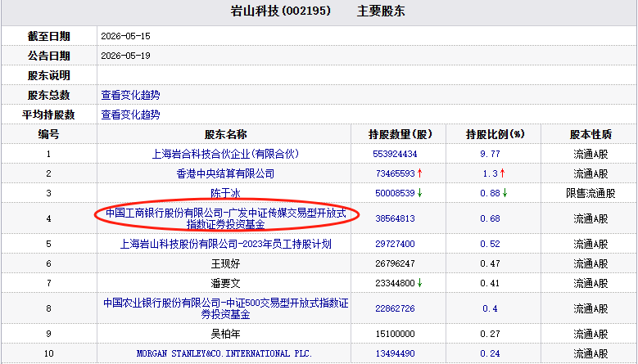Click green down arrow beside ratio 0.88
The image size is (638, 364).
505,193
